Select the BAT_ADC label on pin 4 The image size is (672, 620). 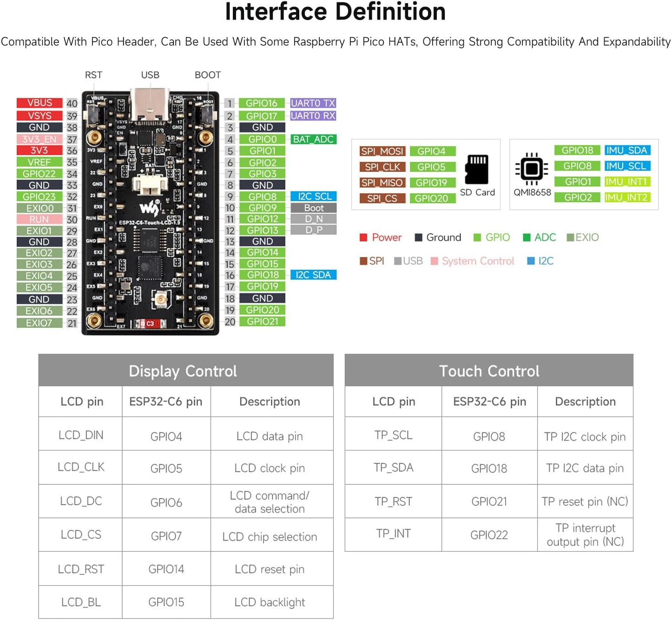(314, 139)
